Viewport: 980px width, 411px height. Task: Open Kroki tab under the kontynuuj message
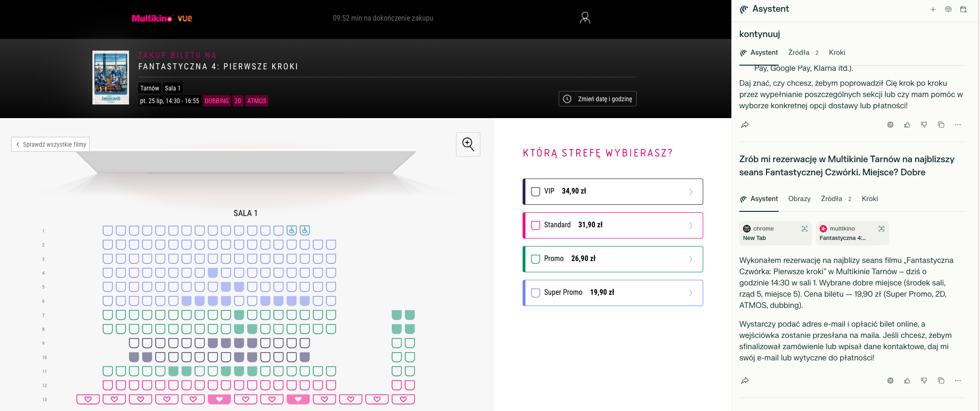pos(837,52)
